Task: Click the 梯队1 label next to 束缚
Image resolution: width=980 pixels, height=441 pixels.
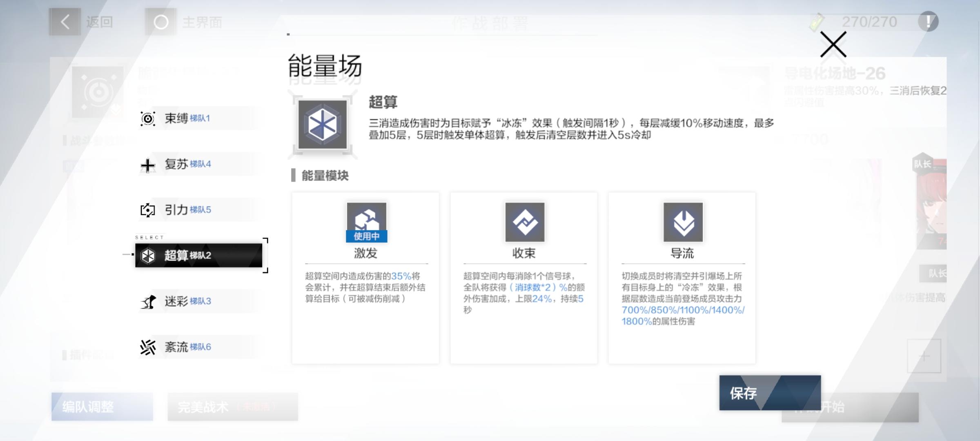Action: pos(200,118)
